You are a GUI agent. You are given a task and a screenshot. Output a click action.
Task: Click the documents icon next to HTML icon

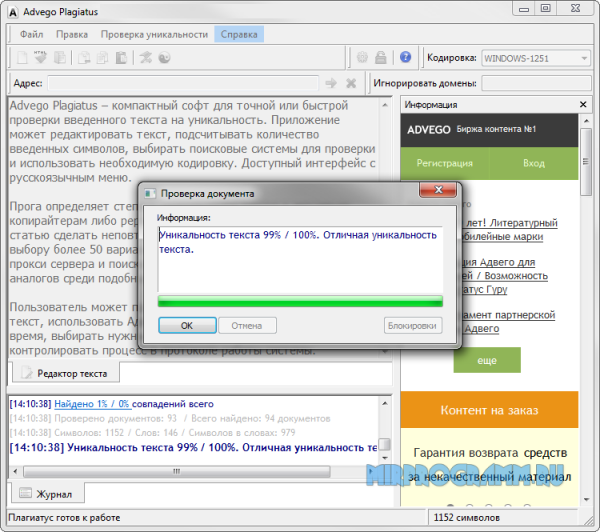[59, 58]
